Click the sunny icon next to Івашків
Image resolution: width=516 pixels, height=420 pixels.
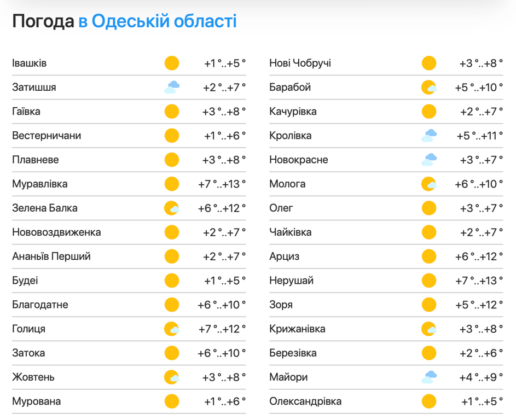[172, 63]
